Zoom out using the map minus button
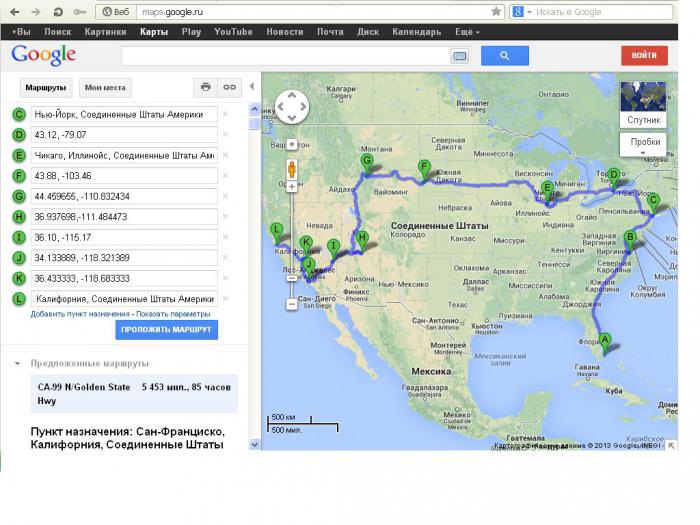The width and height of the screenshot is (700, 525). point(292,303)
